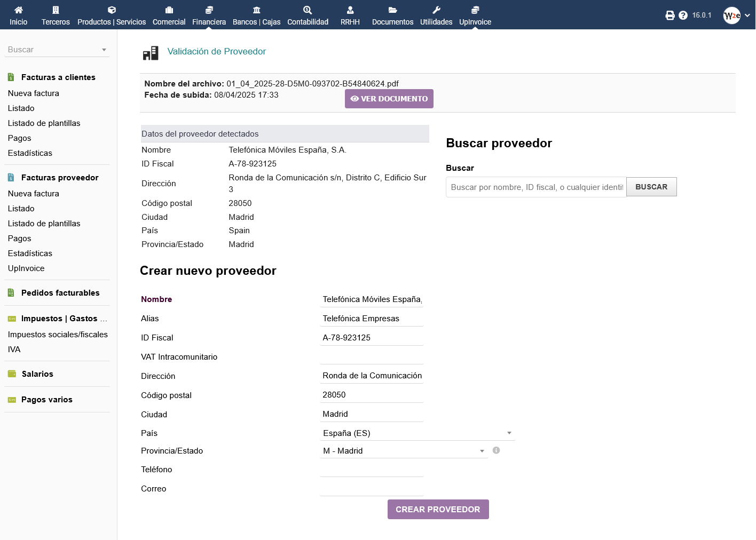The width and height of the screenshot is (756, 540).
Task: Open Impuestos sociales/fiscales link
Action: point(58,335)
